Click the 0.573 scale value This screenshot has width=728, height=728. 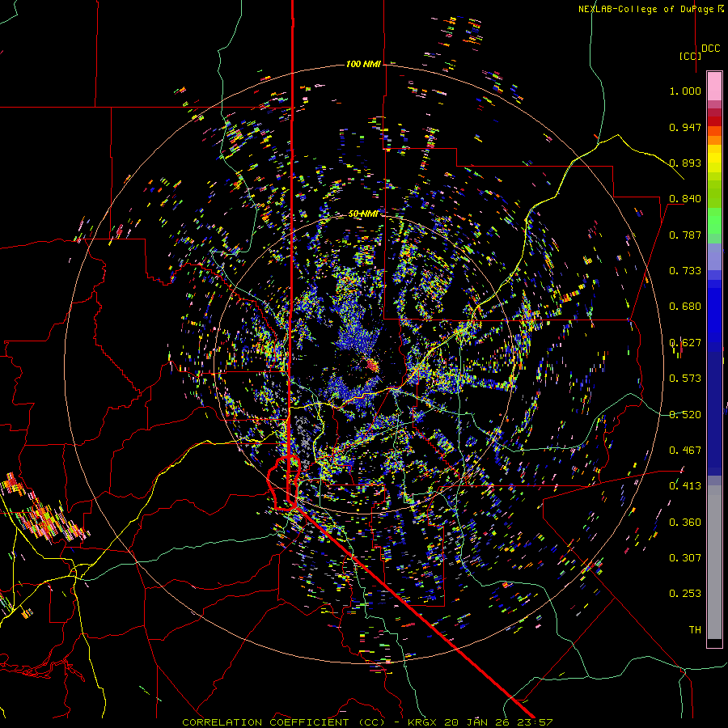685,379
